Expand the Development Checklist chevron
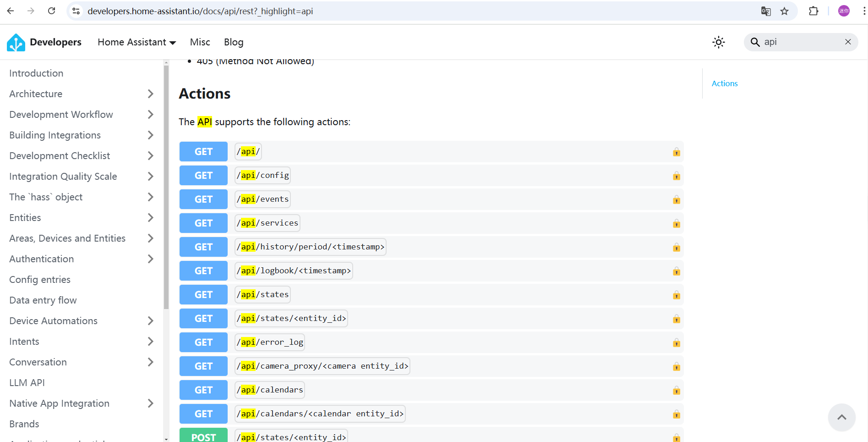The height and width of the screenshot is (442, 868). (x=150, y=156)
